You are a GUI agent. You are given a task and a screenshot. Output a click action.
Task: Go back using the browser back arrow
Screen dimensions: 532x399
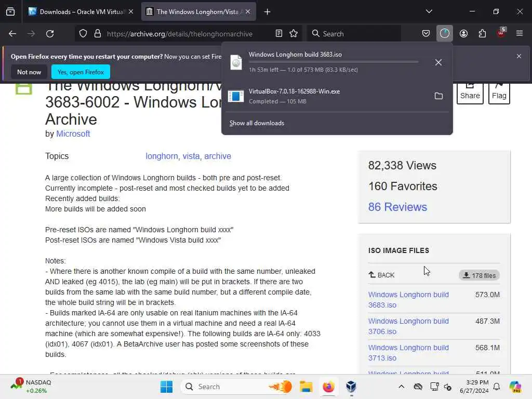tap(12, 34)
